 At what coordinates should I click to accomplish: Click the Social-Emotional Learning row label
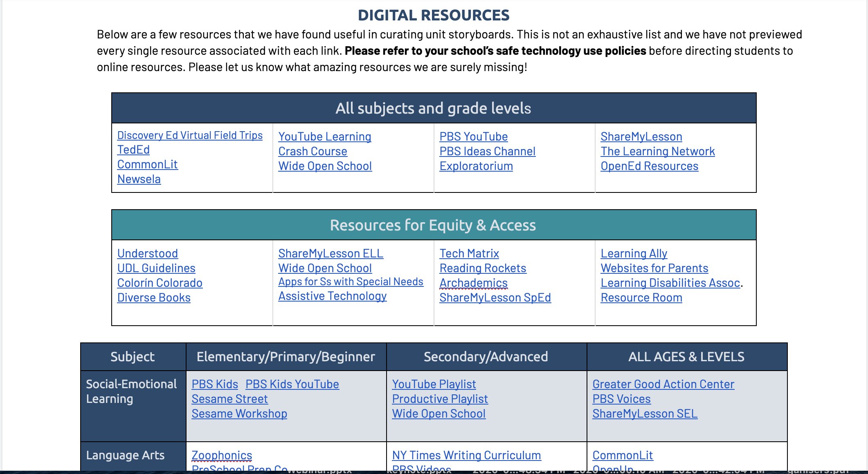(131, 391)
